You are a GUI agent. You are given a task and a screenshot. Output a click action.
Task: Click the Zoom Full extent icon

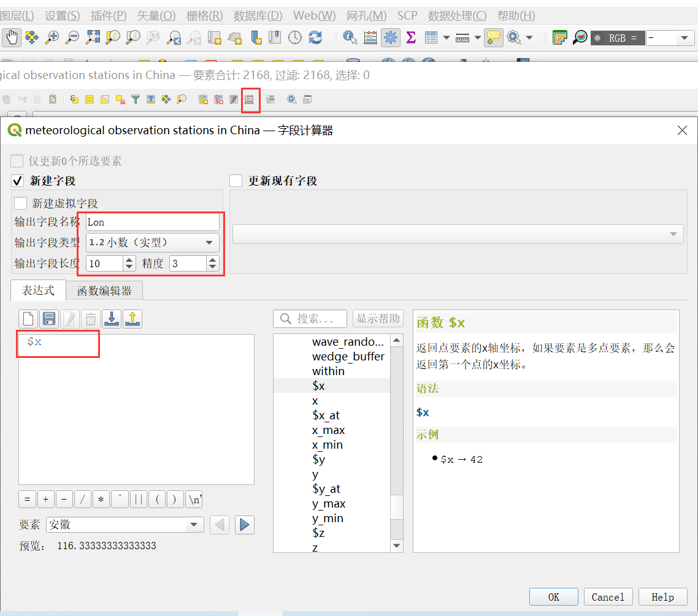click(x=93, y=37)
